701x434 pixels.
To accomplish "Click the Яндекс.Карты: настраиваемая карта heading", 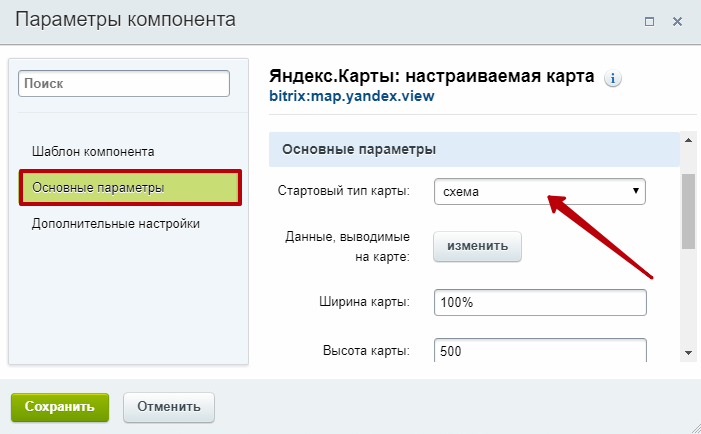I will [431, 76].
